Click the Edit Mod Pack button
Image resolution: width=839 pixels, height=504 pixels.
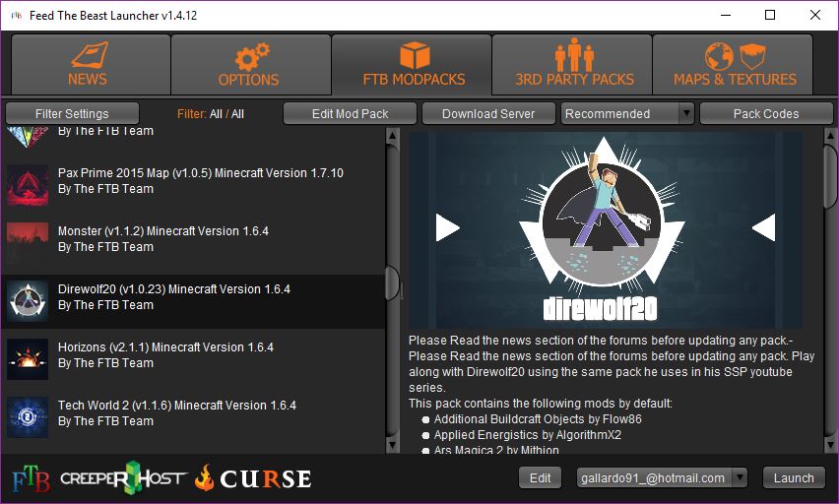(350, 113)
